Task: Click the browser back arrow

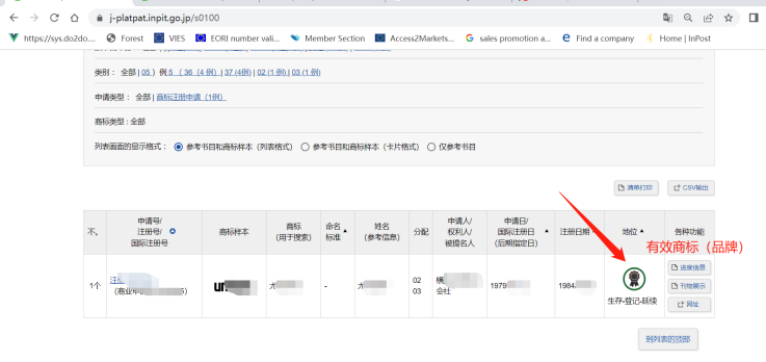Action: [14, 18]
